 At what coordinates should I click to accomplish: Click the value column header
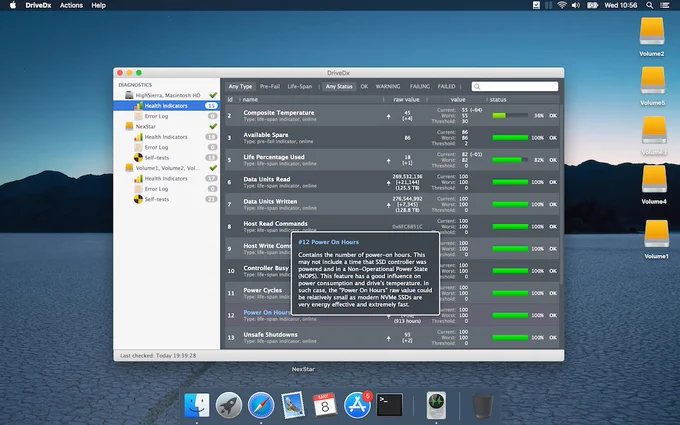click(458, 99)
